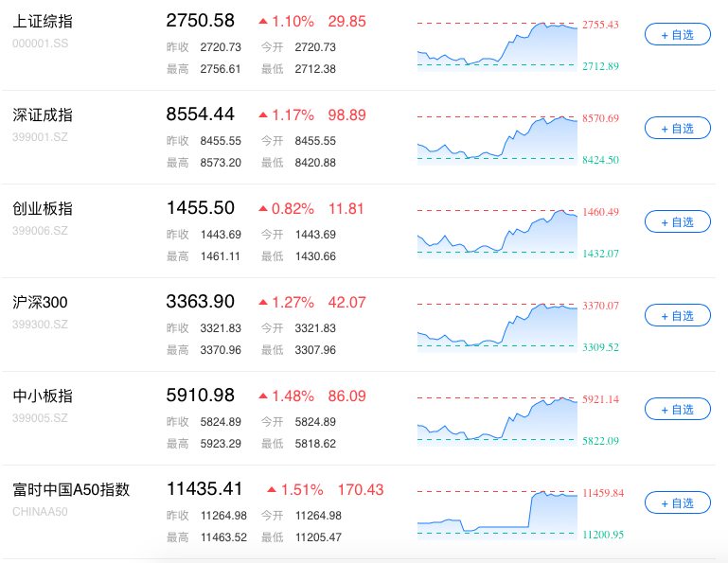
Task: Add 深证成指 to watchlist with +自选
Action: pyautogui.click(x=678, y=128)
